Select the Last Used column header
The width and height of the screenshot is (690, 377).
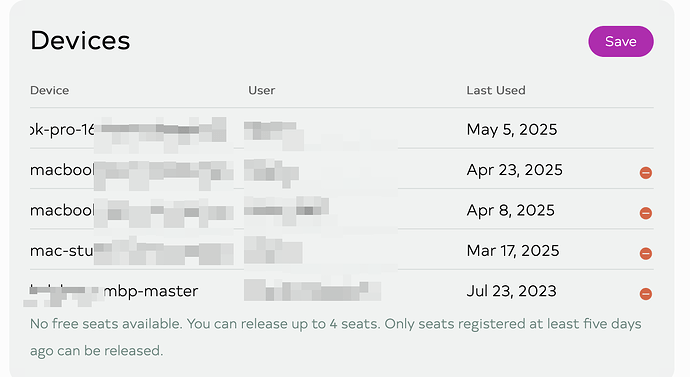click(496, 90)
